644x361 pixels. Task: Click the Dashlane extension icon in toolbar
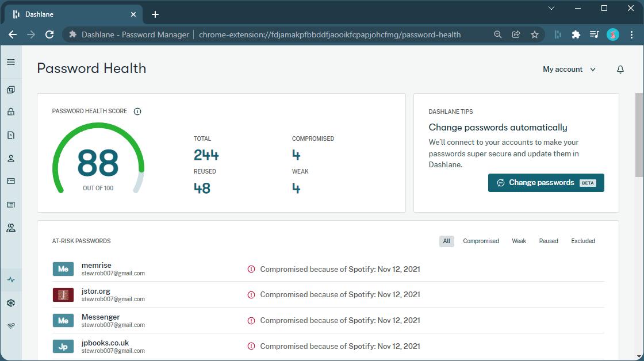[x=557, y=34]
